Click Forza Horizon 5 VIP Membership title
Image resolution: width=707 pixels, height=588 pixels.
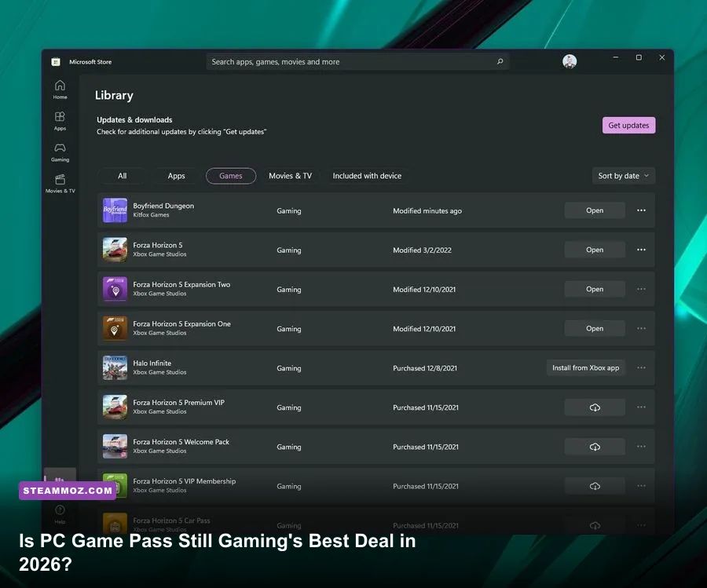(x=184, y=481)
